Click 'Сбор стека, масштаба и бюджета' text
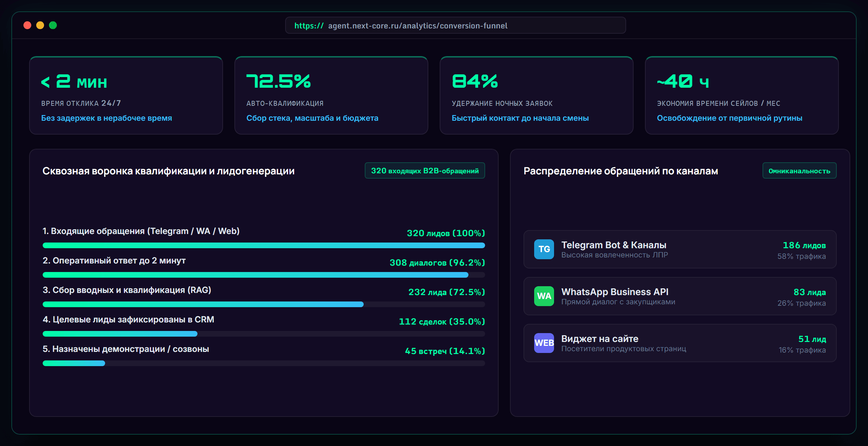Image resolution: width=868 pixels, height=446 pixels. pyautogui.click(x=313, y=118)
